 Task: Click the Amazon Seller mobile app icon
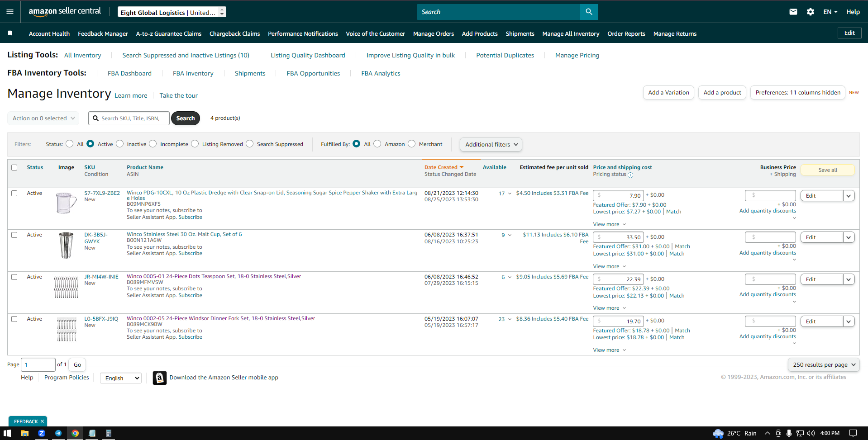tap(159, 378)
